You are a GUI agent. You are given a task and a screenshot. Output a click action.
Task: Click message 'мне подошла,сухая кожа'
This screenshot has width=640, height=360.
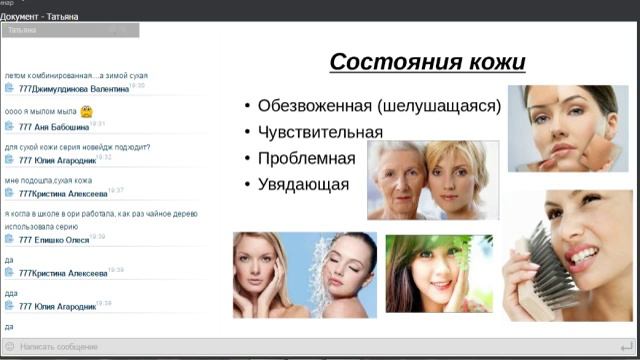[48, 180]
